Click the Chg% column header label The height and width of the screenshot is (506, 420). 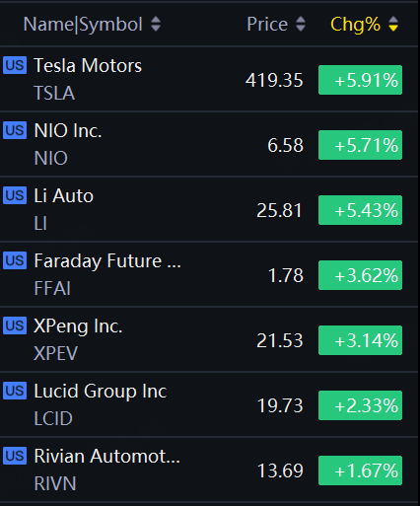(x=355, y=25)
